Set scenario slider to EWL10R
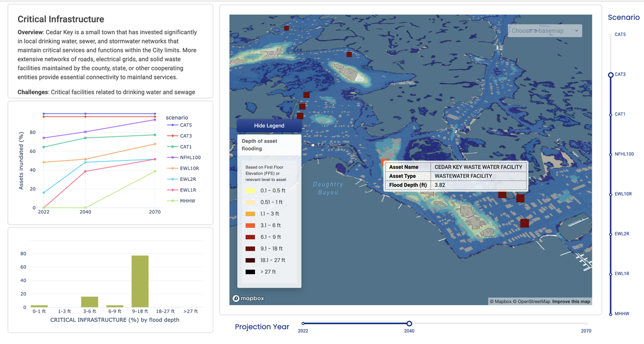Viewport: 644px width, 344px height. pyautogui.click(x=610, y=194)
